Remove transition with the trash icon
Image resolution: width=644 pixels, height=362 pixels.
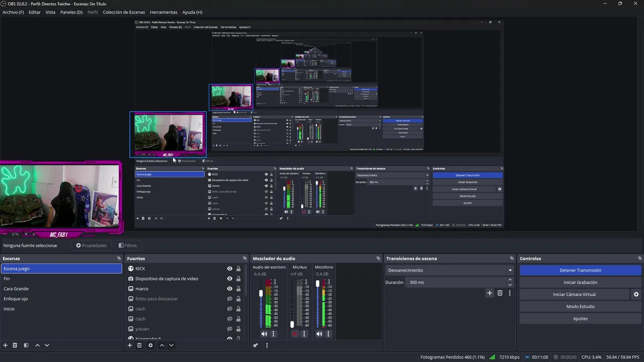[x=500, y=293]
